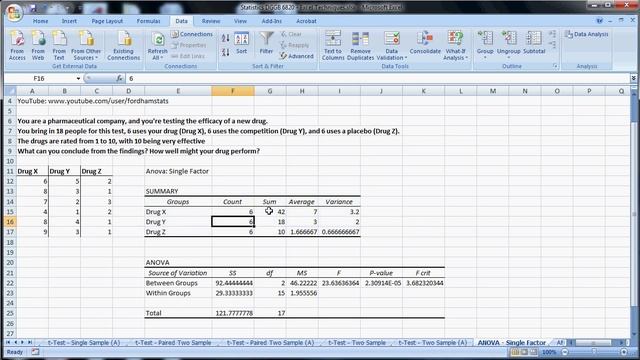
Task: Sort A to Z ascending
Action: pos(225,38)
